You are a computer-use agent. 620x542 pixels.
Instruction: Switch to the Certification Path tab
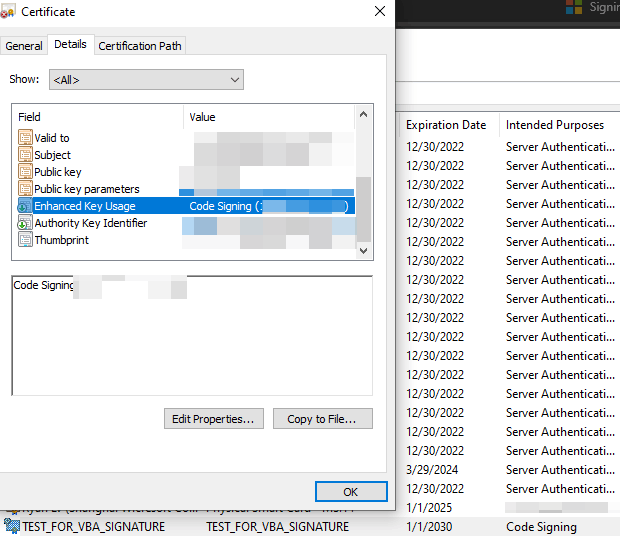click(x=140, y=46)
